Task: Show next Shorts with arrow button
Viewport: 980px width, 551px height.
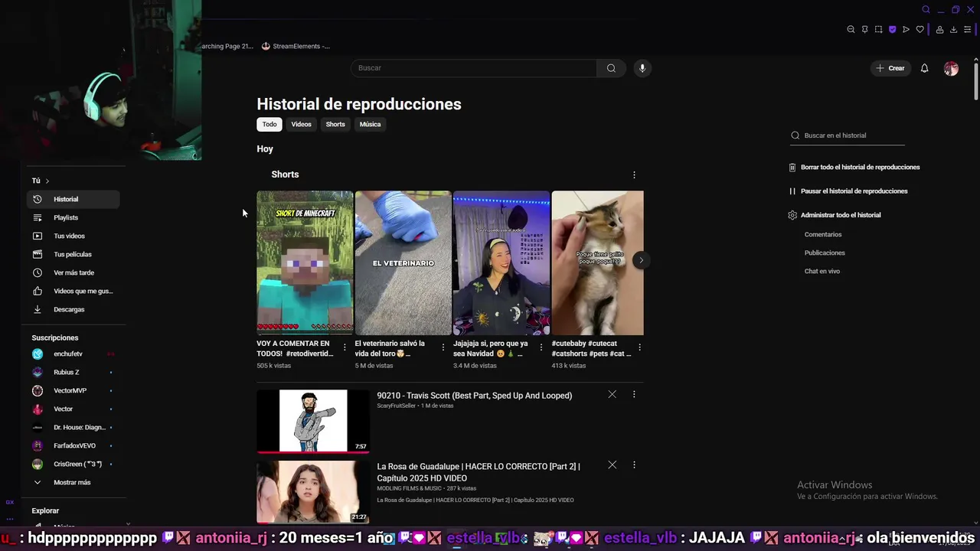Action: [x=641, y=260]
